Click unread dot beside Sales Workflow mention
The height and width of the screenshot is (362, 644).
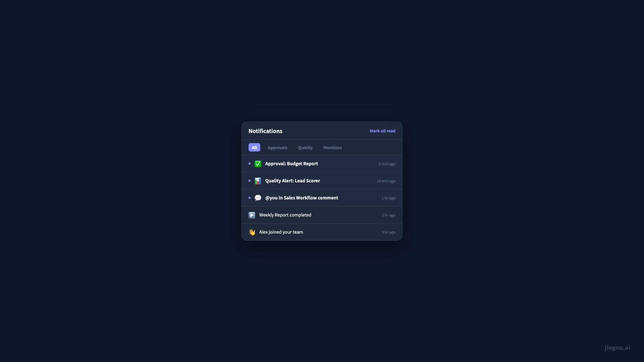(250, 198)
